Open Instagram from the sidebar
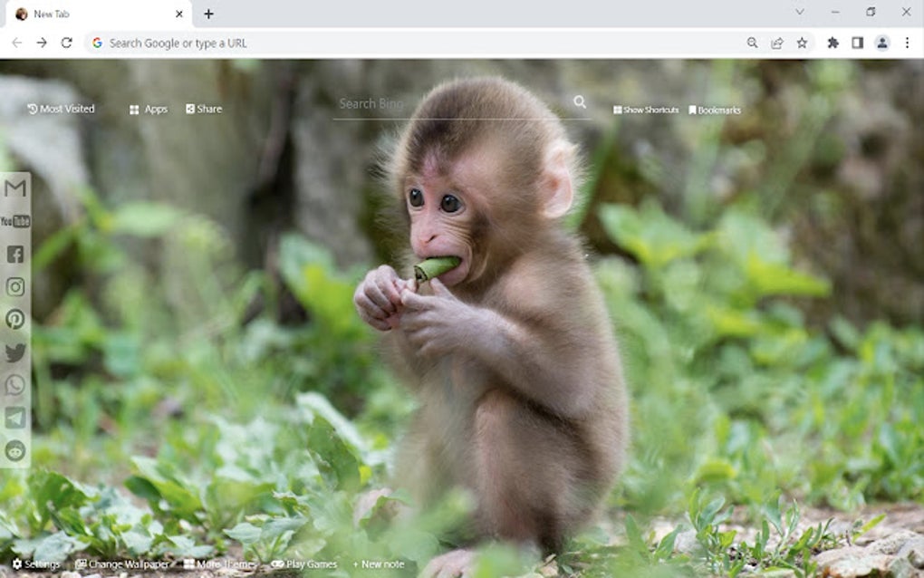The width and height of the screenshot is (924, 578). (14, 287)
